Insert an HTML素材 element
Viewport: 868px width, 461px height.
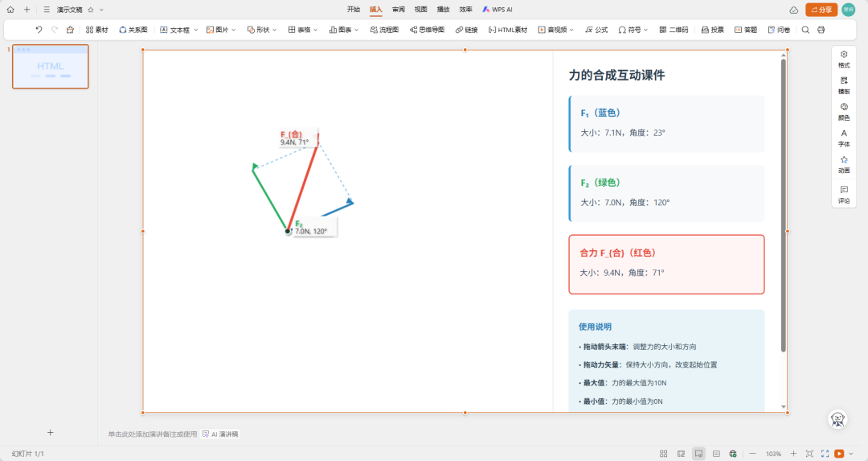pyautogui.click(x=508, y=30)
